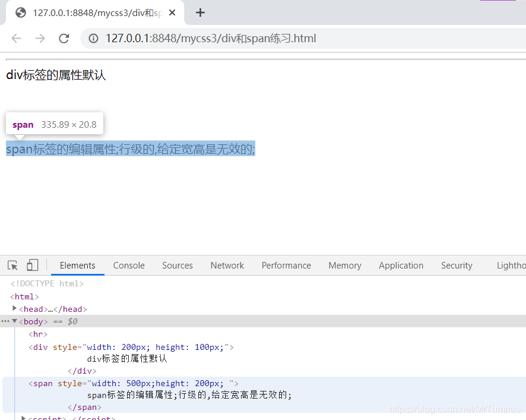This screenshot has height=420, width=526.
Task: Click the highlighted span text on page
Action: (131, 149)
